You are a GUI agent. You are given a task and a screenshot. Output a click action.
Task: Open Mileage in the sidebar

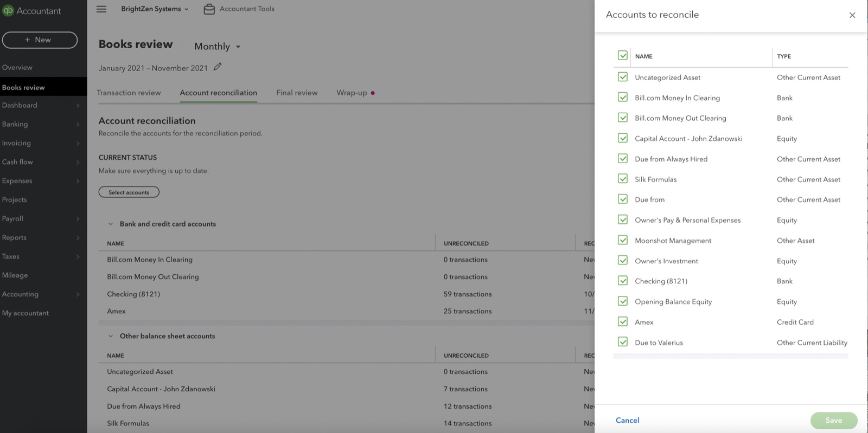(x=15, y=275)
